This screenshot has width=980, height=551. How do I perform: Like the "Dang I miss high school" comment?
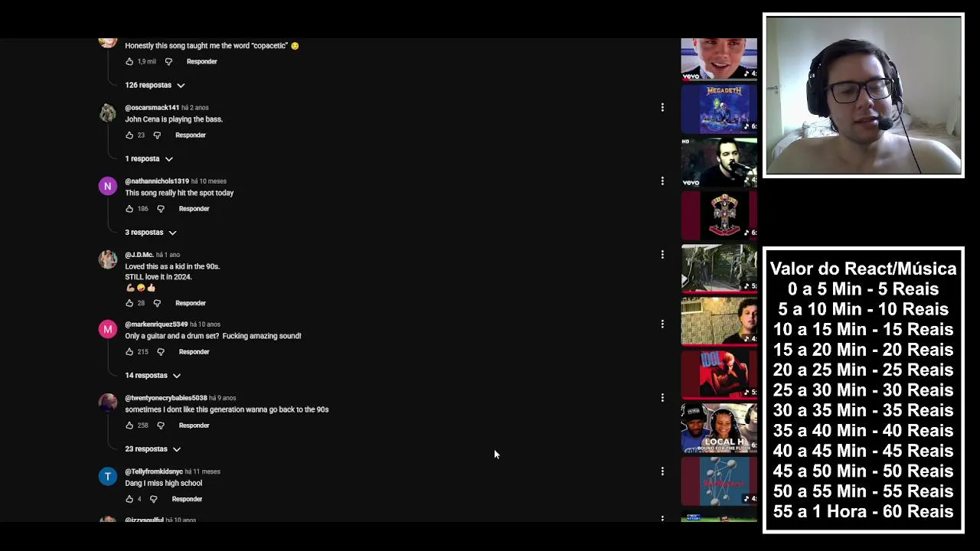tap(129, 499)
